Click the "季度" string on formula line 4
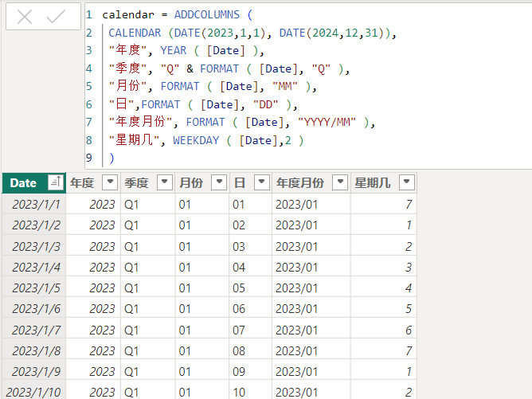532x399 pixels. pyautogui.click(x=128, y=68)
